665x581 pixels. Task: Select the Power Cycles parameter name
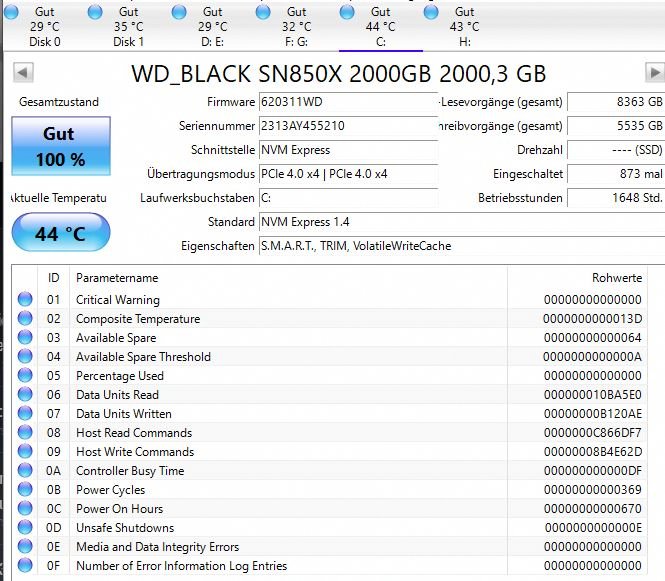pos(110,490)
